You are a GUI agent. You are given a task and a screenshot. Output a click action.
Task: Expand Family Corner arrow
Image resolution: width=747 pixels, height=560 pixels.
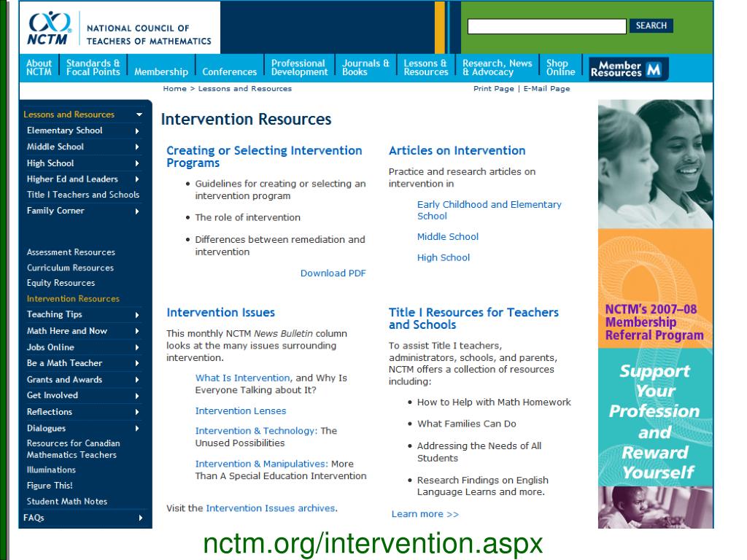pyautogui.click(x=137, y=211)
